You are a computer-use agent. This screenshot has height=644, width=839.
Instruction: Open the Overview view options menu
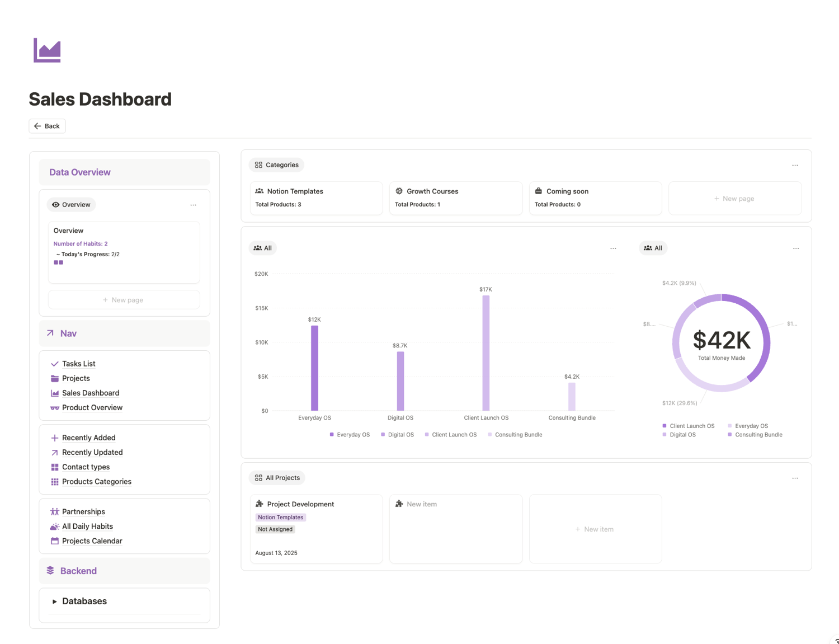pyautogui.click(x=194, y=205)
